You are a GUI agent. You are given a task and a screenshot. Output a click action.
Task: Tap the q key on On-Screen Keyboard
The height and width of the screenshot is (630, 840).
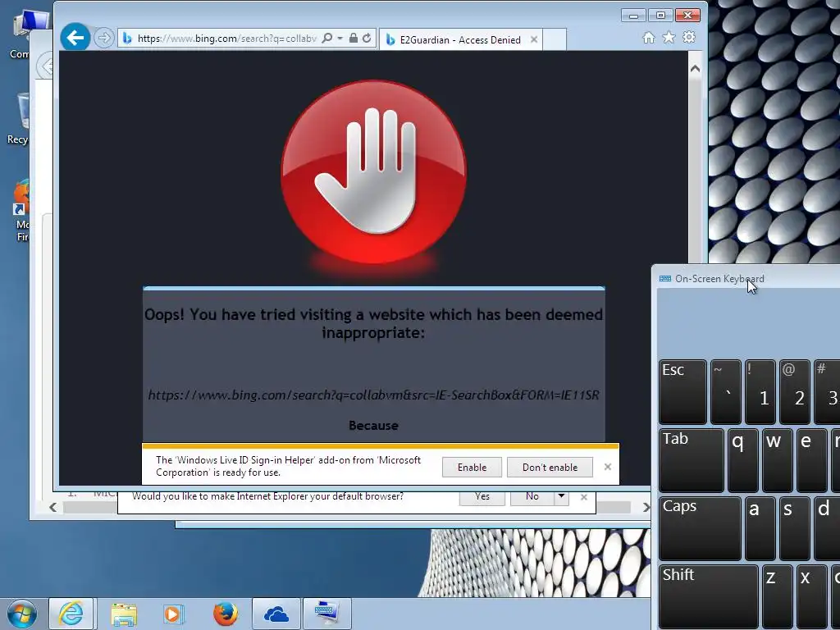742,460
